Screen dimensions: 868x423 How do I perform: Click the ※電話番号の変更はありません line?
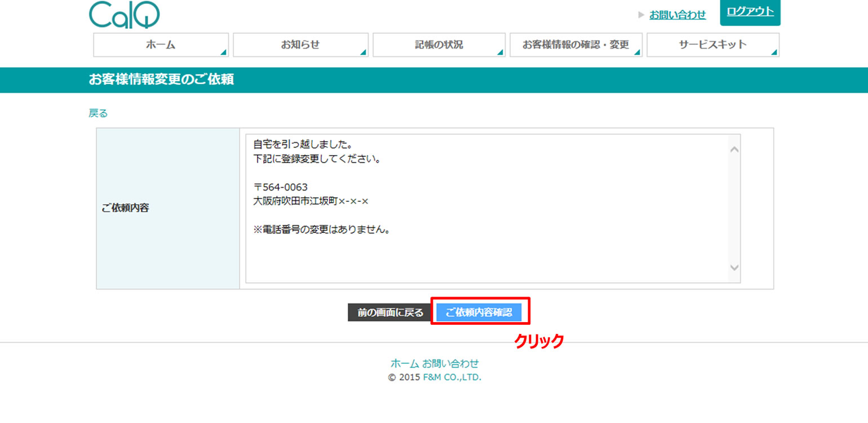tap(322, 230)
